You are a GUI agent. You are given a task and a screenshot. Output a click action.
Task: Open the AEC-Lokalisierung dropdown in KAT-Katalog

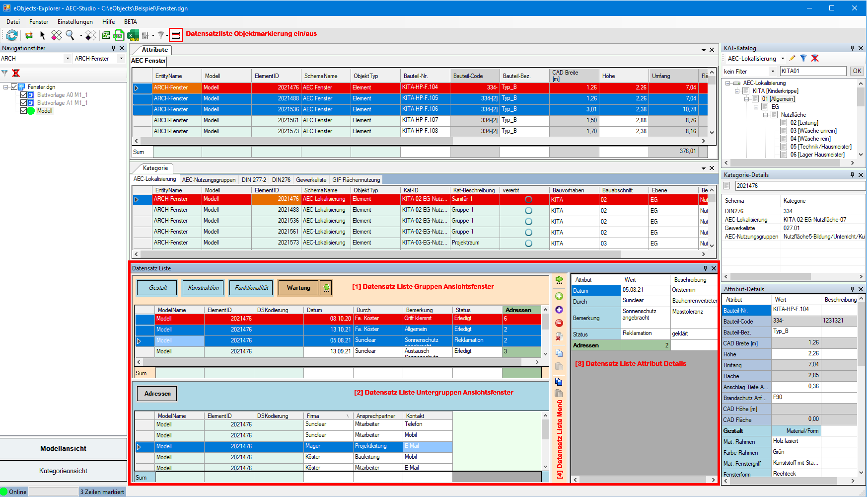coord(783,59)
